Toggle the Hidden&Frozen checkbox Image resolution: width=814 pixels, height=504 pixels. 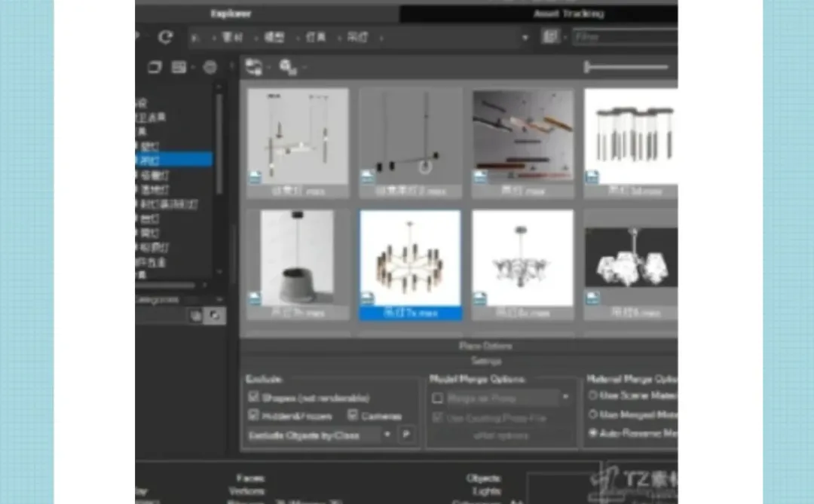pyautogui.click(x=253, y=415)
